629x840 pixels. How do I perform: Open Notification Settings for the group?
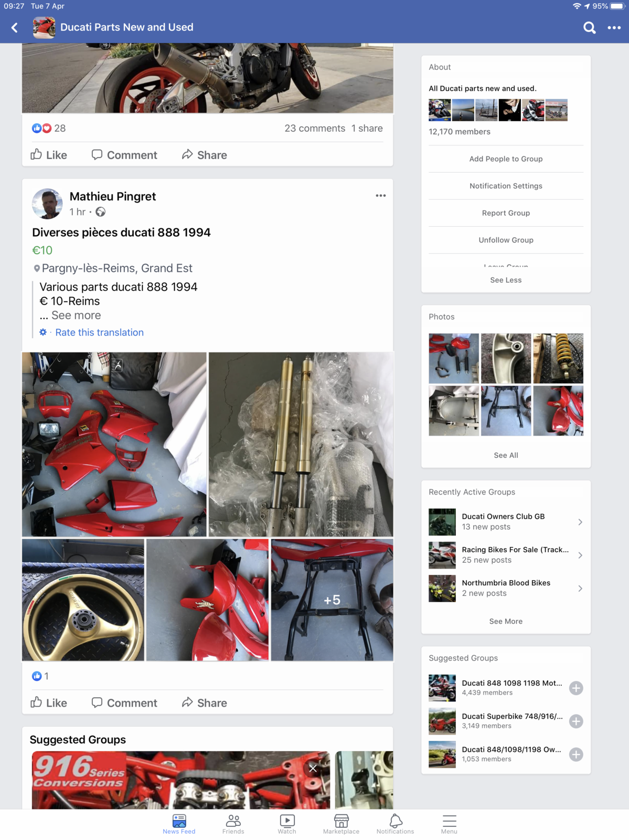pyautogui.click(x=506, y=186)
